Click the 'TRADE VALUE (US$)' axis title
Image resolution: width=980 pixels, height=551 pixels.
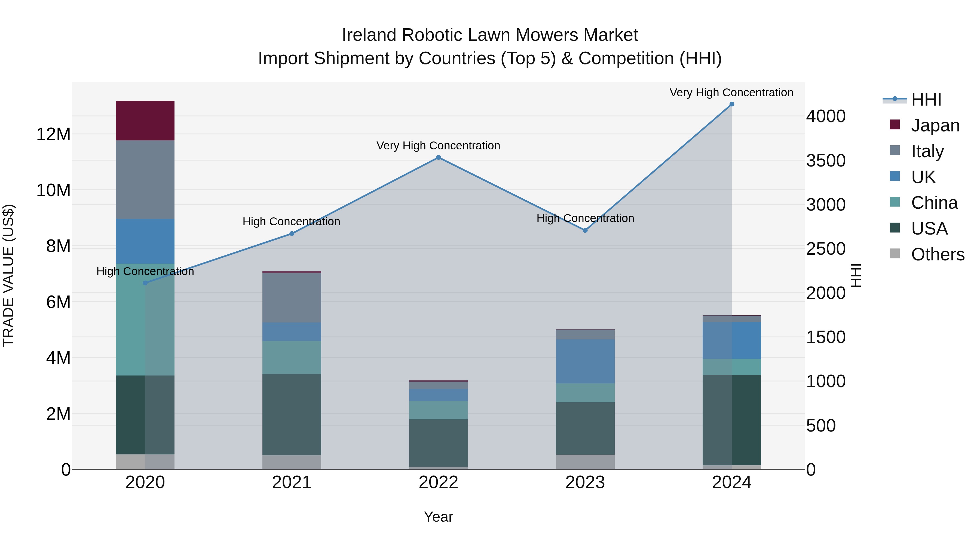9,275
